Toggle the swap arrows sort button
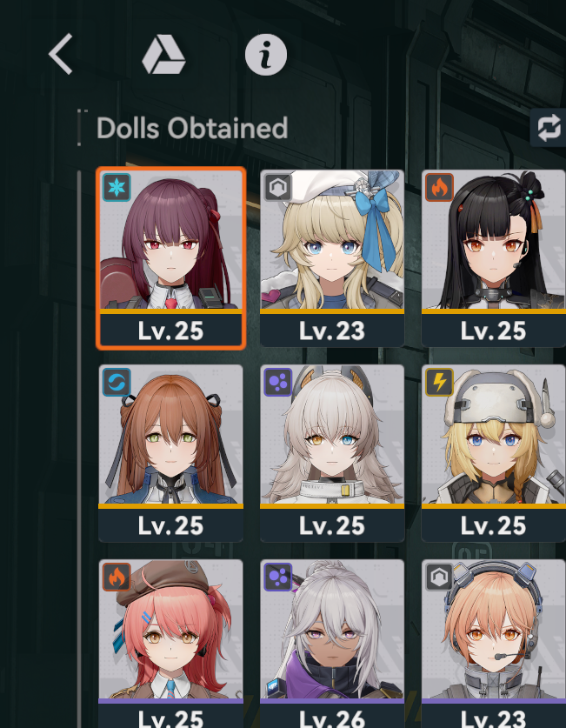Image resolution: width=566 pixels, height=728 pixels. (549, 128)
